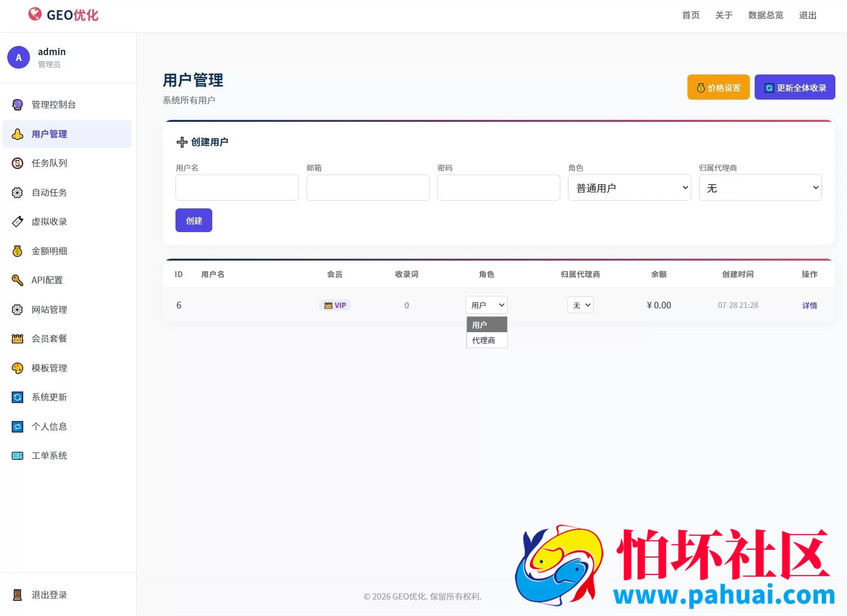Click the 会员套餐 crown icon
Screen dimensions: 847x616
coord(17,338)
